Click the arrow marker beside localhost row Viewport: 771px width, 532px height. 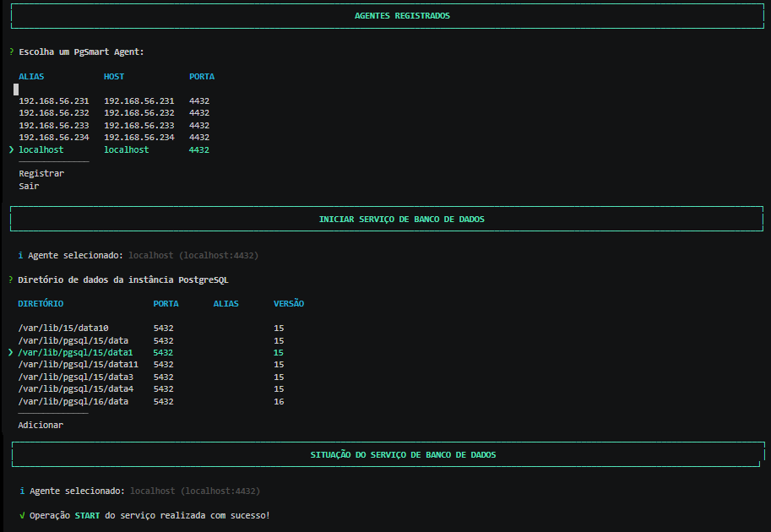pos(11,149)
